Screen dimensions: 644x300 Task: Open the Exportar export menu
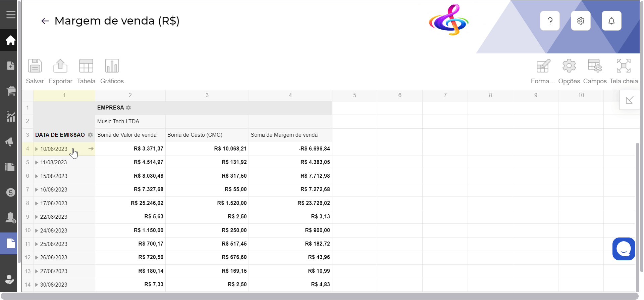[x=60, y=66]
